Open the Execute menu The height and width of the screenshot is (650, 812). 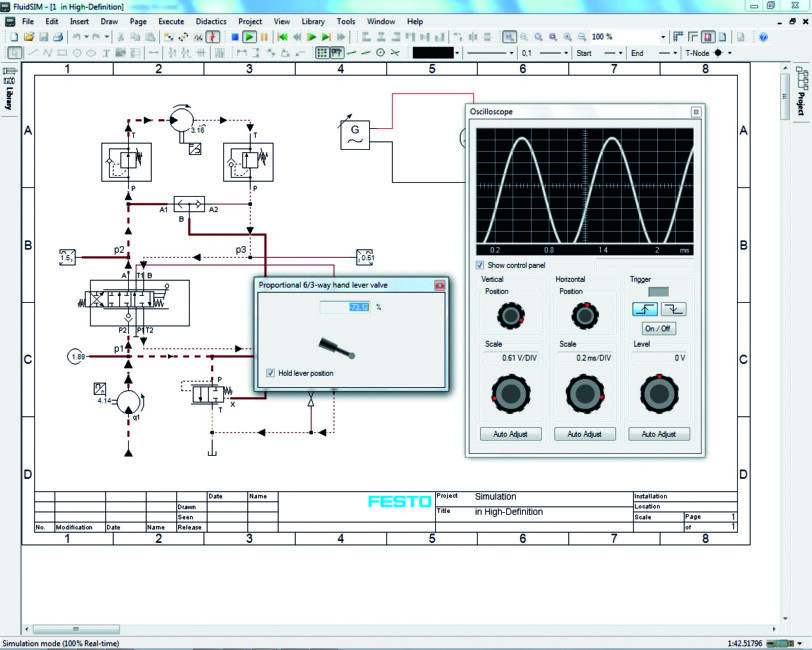pyautogui.click(x=171, y=21)
